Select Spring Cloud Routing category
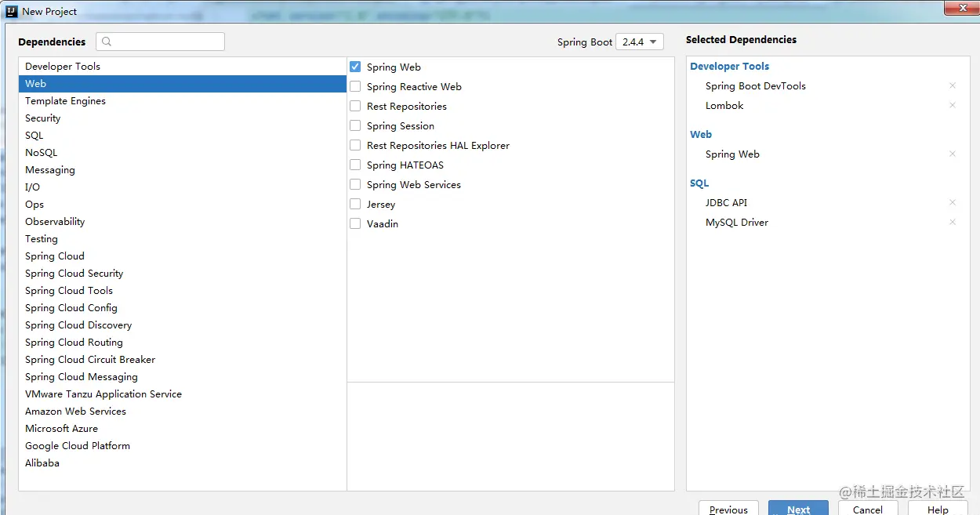 pyautogui.click(x=182, y=343)
